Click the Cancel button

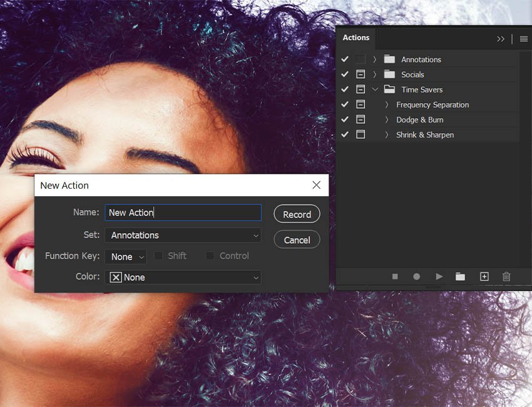point(297,240)
